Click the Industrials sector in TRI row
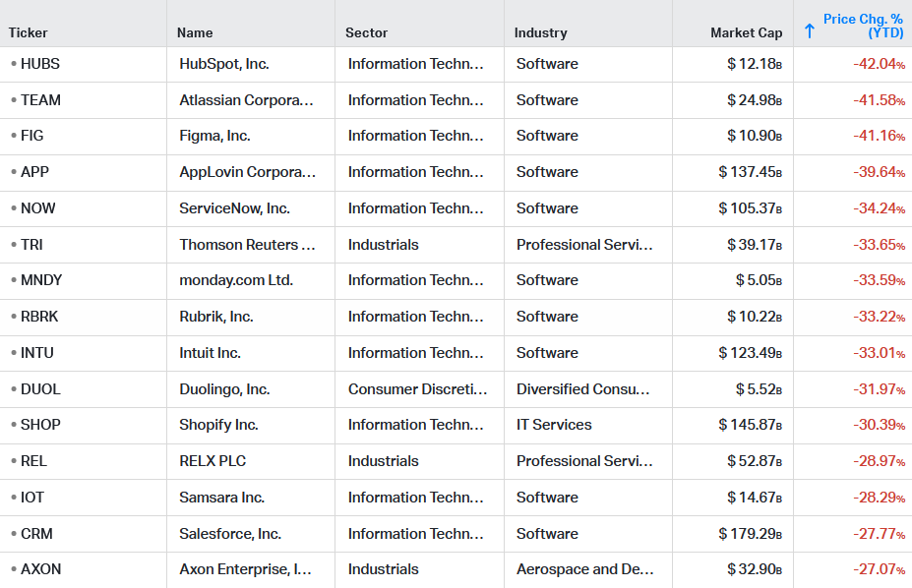Screen dimensions: 912x588 tap(384, 245)
